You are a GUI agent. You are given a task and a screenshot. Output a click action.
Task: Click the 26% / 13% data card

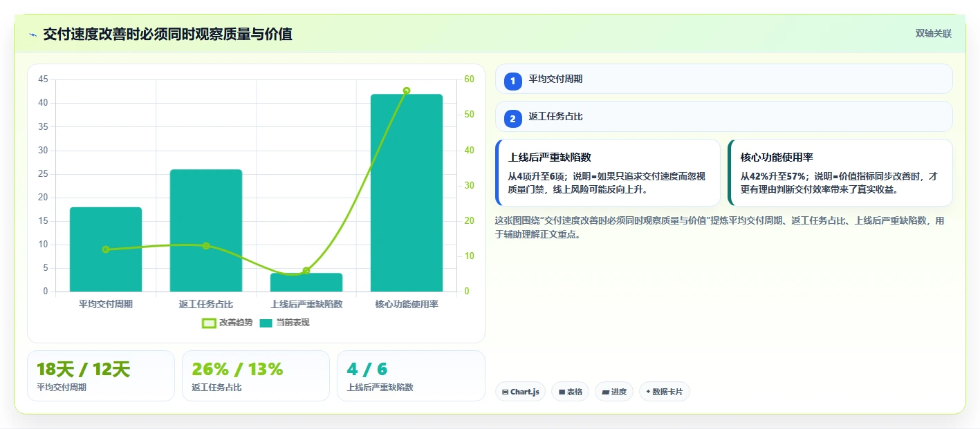coord(256,376)
